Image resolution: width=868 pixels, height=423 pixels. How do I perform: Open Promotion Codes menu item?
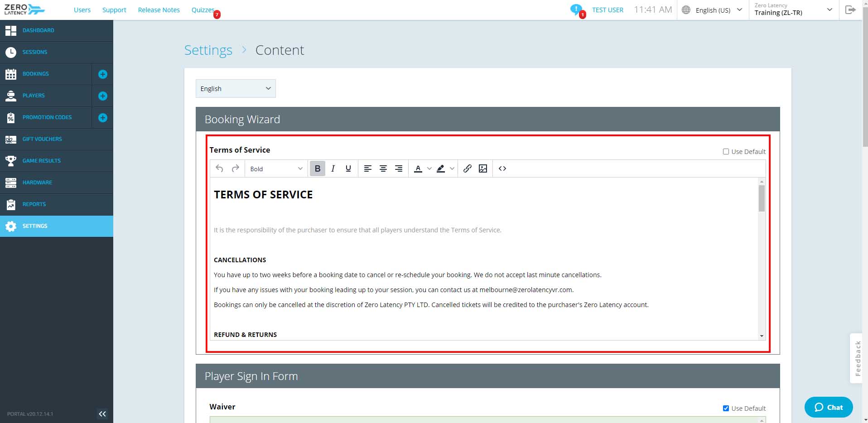[x=47, y=117]
